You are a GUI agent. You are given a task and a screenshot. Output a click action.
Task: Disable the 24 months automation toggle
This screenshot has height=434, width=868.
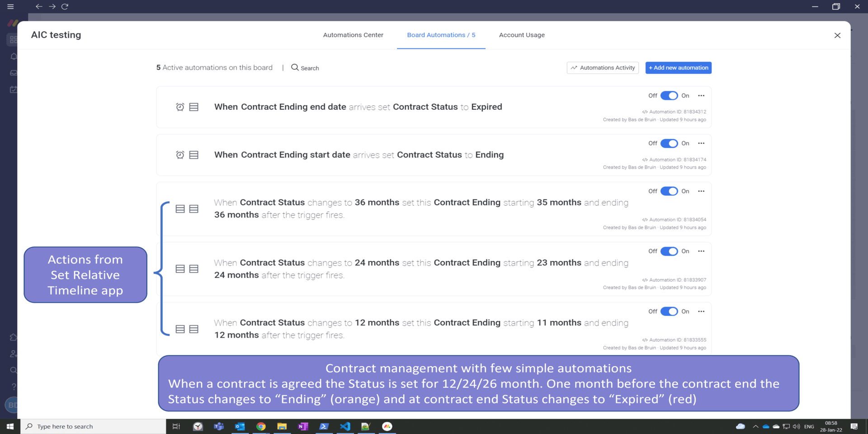(x=669, y=251)
